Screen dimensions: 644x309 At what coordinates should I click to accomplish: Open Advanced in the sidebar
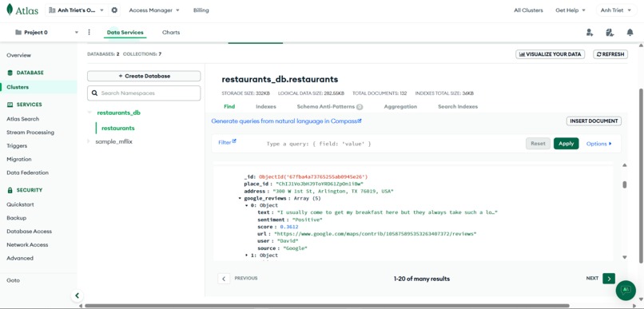pyautogui.click(x=20, y=258)
